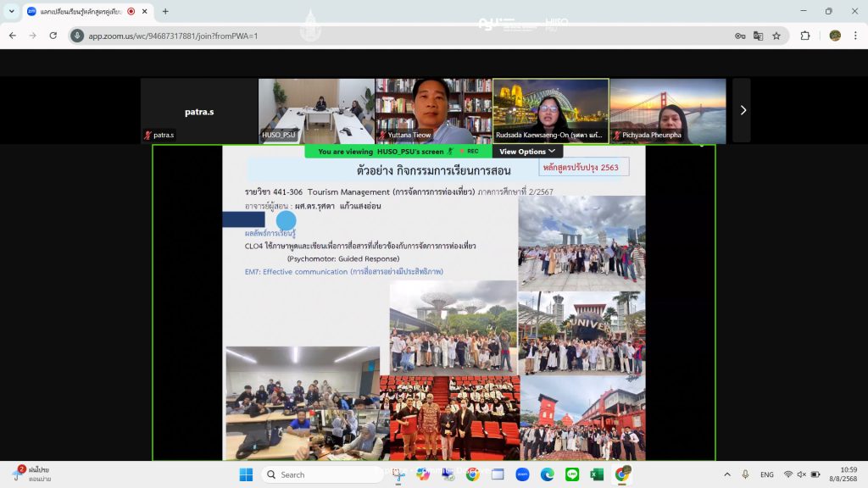Open the LINE app from taskbar

tap(572, 474)
